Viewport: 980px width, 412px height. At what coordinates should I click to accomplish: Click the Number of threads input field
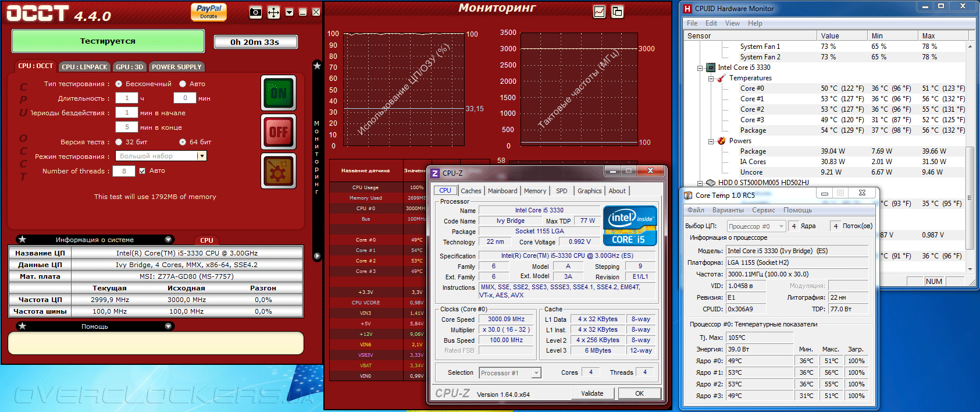point(124,171)
